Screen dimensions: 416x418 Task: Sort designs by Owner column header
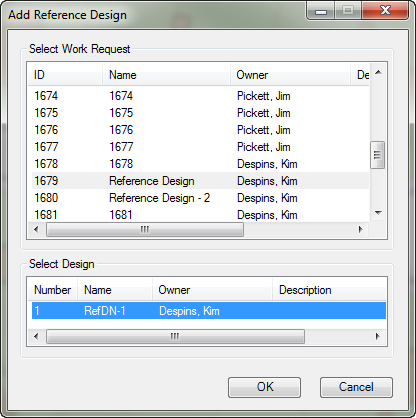(x=212, y=290)
